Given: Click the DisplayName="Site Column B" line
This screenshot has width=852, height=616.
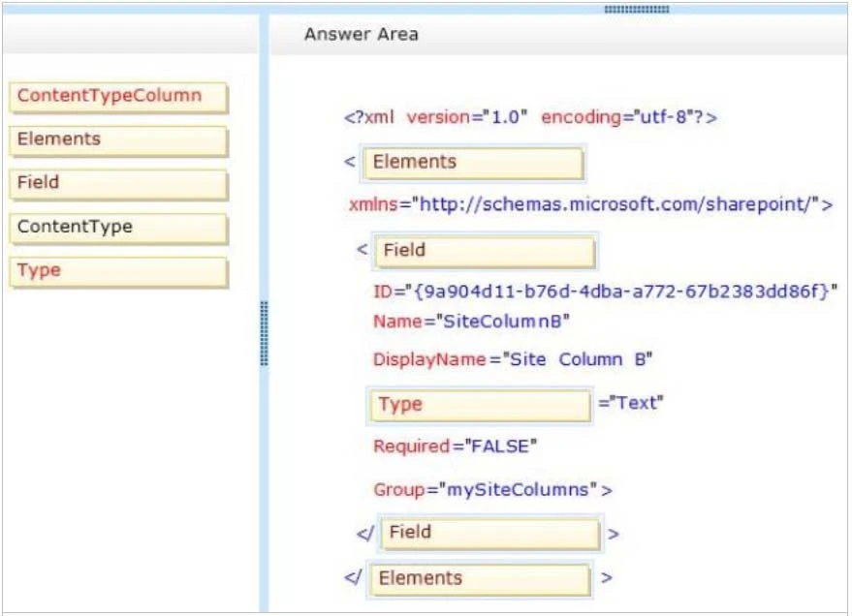Looking at the screenshot, I should (513, 359).
